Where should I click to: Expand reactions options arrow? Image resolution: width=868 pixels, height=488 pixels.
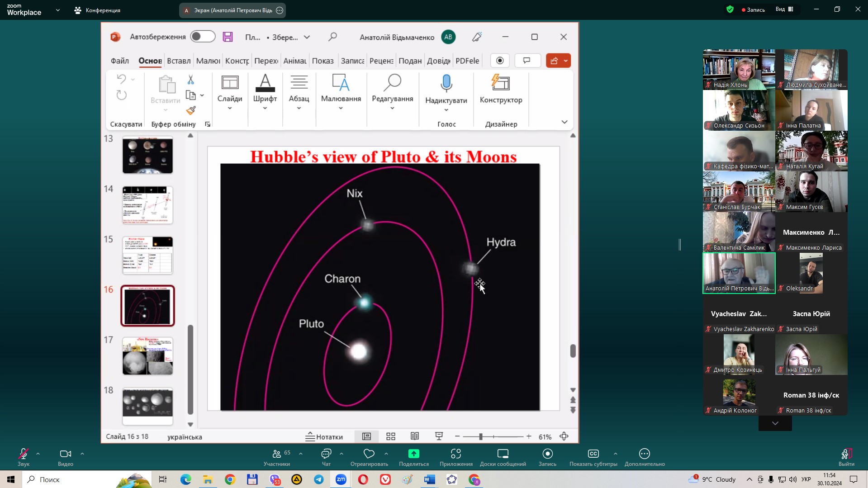tap(386, 453)
